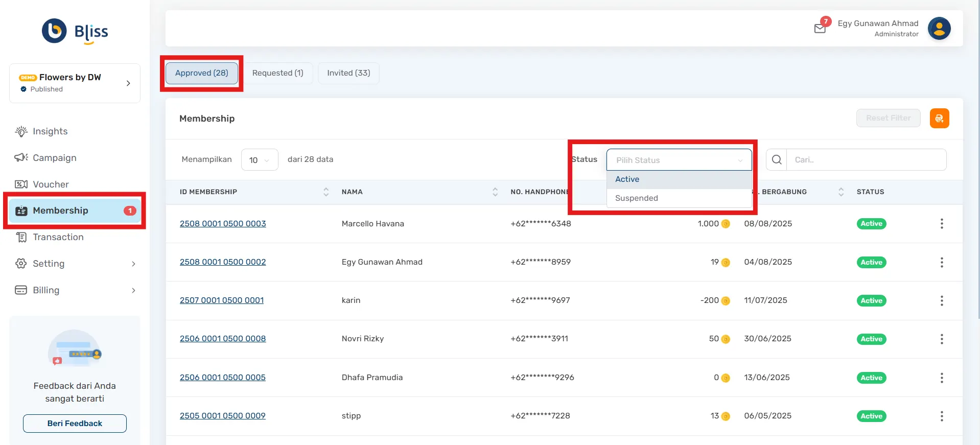Open the row menu for Marcello Havana
980x445 pixels.
click(x=942, y=224)
